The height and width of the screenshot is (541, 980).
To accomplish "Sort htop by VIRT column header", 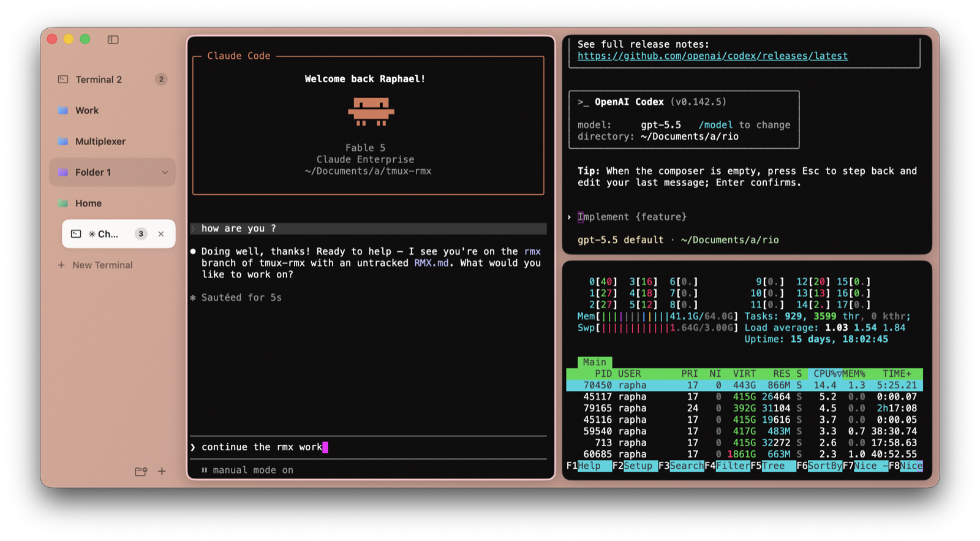I will [744, 374].
